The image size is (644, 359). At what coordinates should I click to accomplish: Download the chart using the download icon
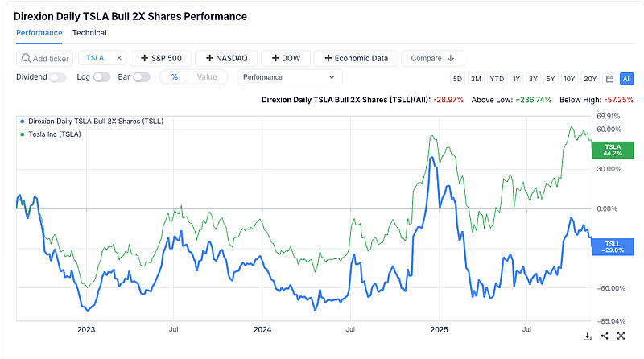point(588,336)
